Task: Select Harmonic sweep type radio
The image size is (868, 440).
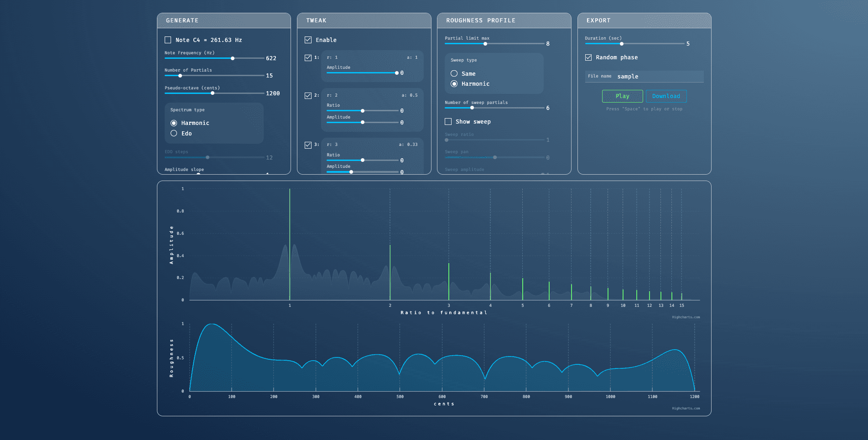Action: pyautogui.click(x=454, y=84)
